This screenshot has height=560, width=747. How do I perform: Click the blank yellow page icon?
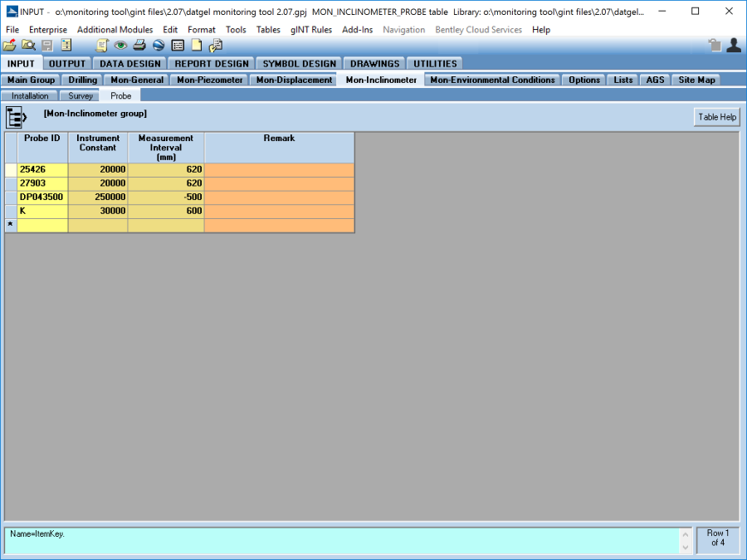pyautogui.click(x=197, y=46)
